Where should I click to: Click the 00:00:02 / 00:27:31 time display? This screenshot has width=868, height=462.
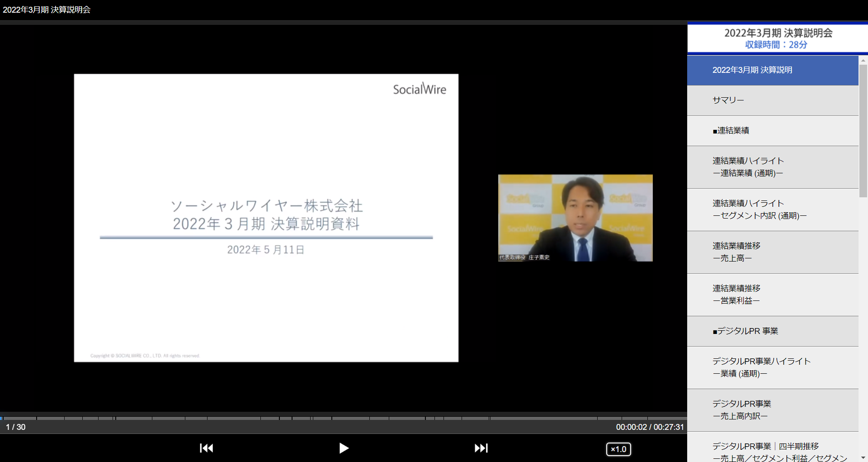(x=650, y=427)
